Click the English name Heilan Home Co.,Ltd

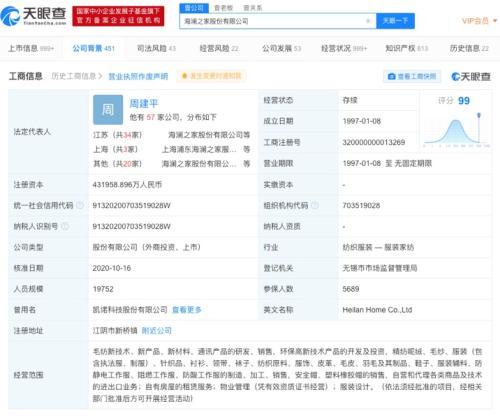coord(377,310)
